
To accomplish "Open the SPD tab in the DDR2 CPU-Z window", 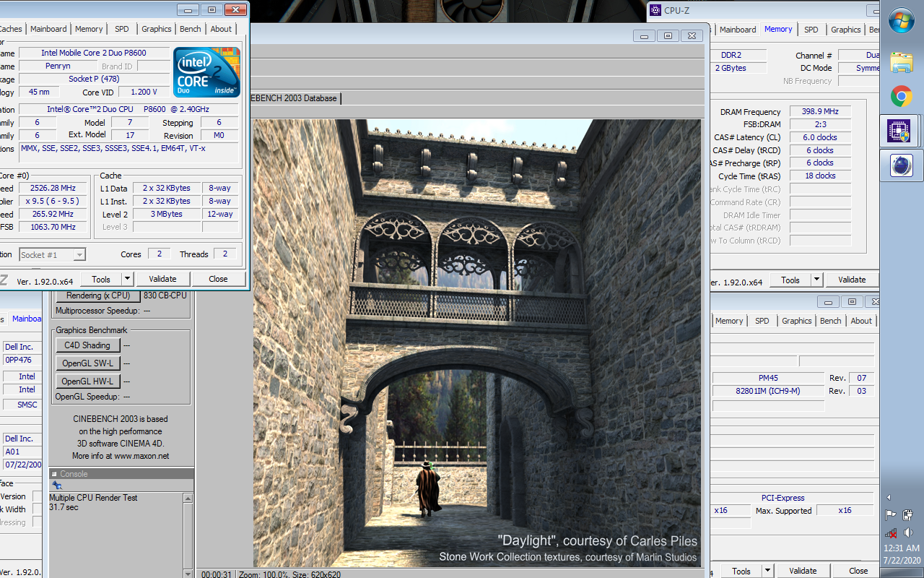I will tap(811, 30).
